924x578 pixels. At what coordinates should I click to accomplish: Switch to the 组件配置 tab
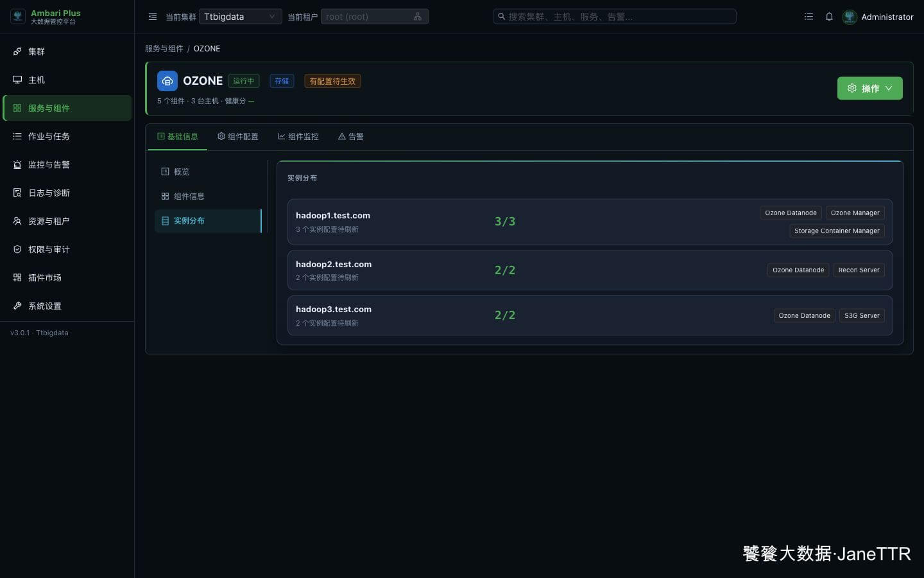(238, 137)
